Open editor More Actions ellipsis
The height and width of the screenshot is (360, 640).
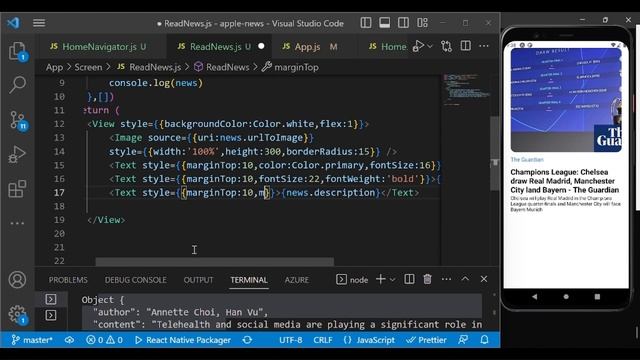pos(484,46)
